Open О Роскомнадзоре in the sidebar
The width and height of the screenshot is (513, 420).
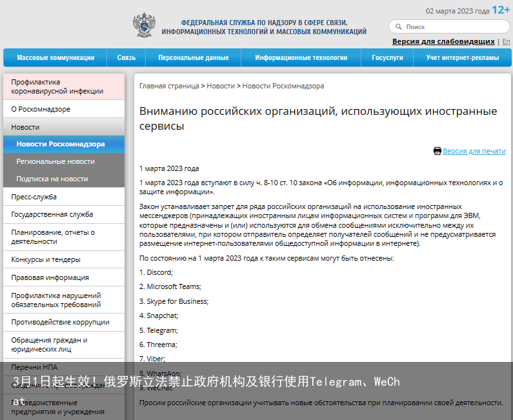64,109
